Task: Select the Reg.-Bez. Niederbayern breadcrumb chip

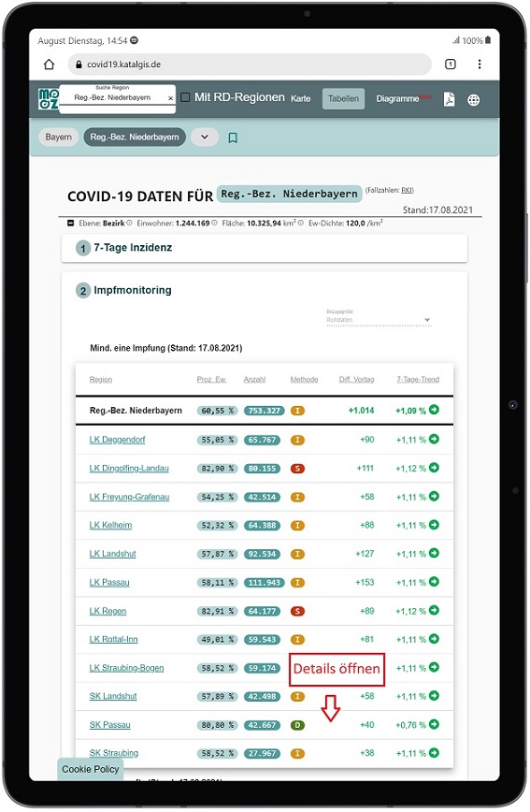Action: pos(135,138)
